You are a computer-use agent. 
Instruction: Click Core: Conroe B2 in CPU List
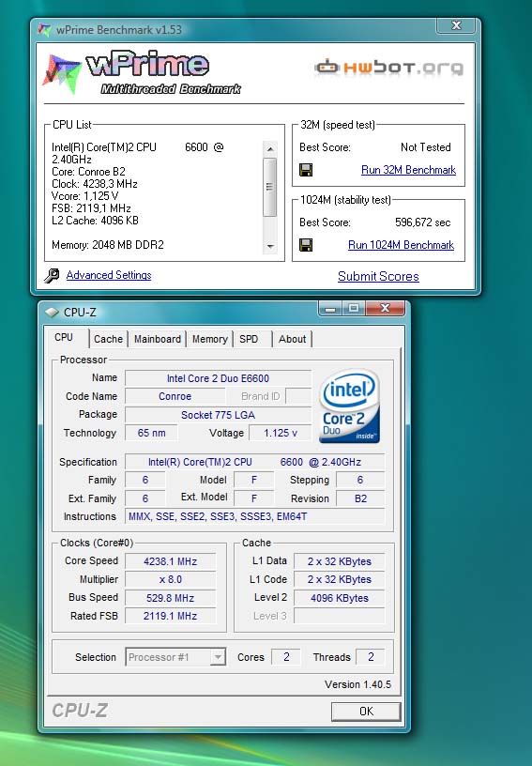tap(88, 172)
